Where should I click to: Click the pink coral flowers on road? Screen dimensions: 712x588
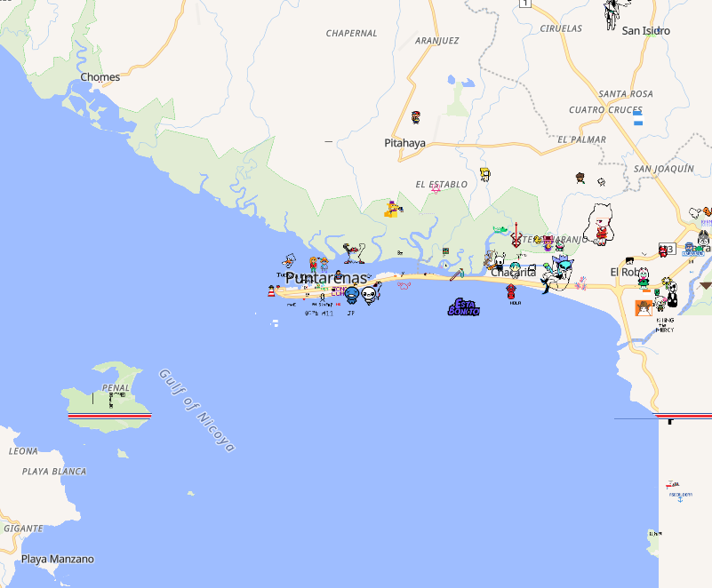coord(580,283)
